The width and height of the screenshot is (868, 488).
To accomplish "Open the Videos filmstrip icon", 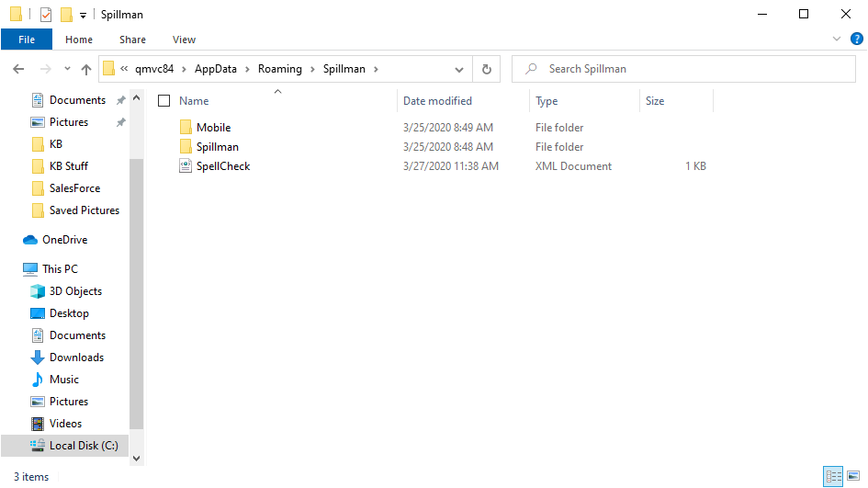I will pos(37,424).
